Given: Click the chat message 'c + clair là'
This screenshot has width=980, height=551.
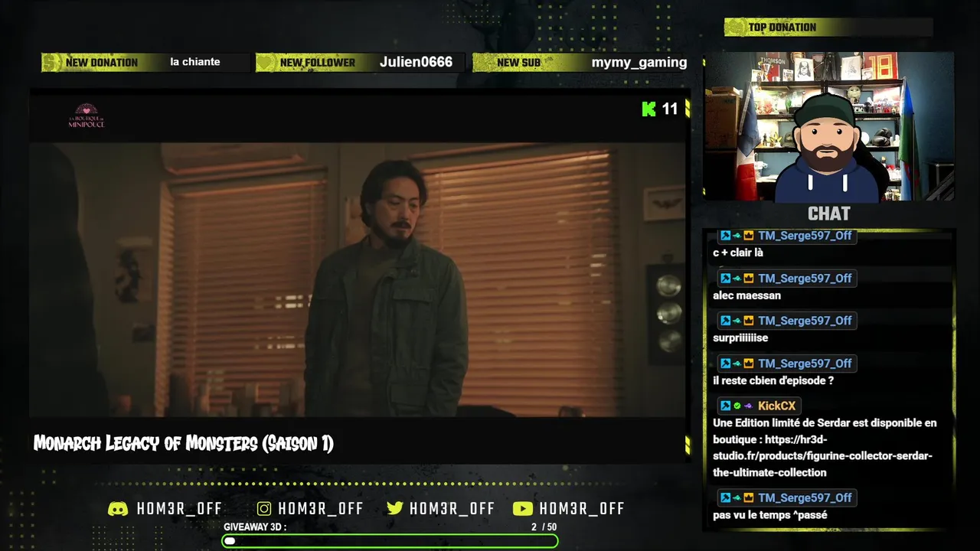Looking at the screenshot, I should click(738, 253).
